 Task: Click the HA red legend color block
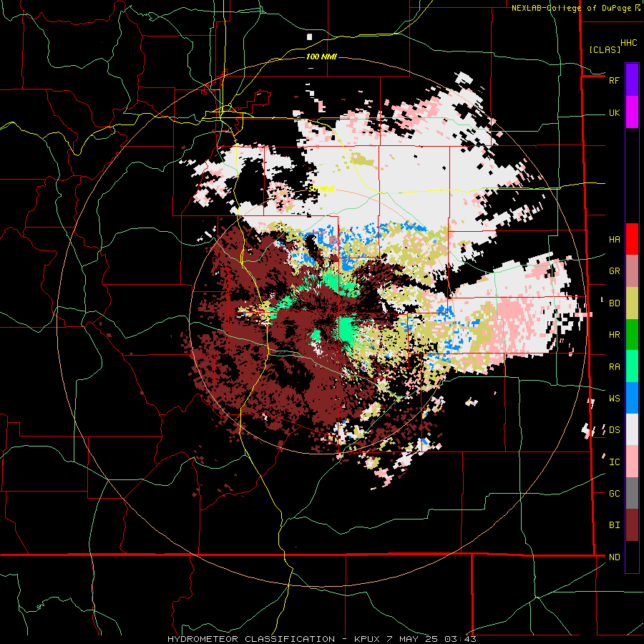[632, 239]
